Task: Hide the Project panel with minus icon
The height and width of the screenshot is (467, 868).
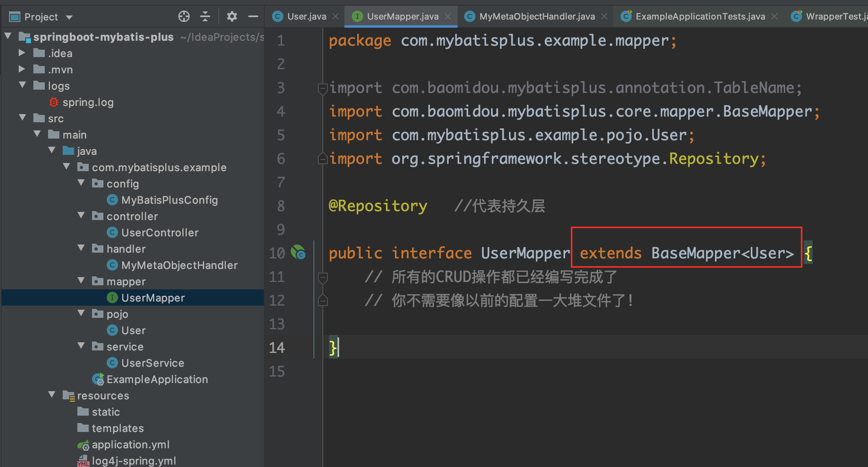Action: tap(253, 16)
